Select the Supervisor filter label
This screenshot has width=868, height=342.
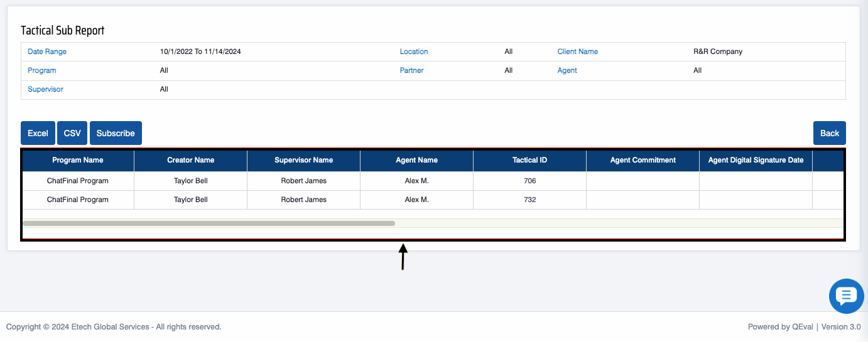point(45,89)
